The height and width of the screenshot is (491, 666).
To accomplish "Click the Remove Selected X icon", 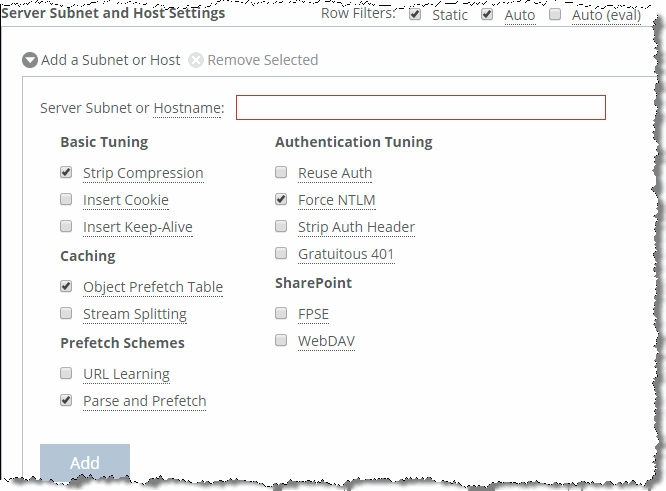I will [196, 60].
